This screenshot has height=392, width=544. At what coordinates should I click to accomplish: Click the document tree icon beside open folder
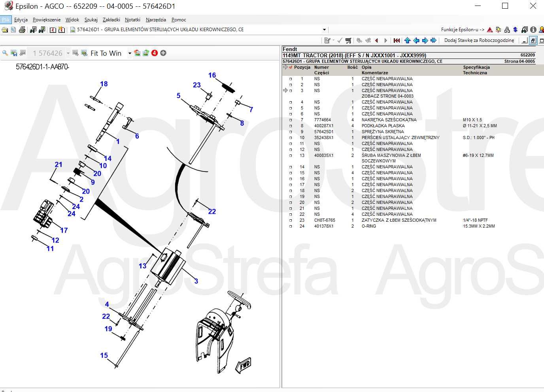click(13, 30)
